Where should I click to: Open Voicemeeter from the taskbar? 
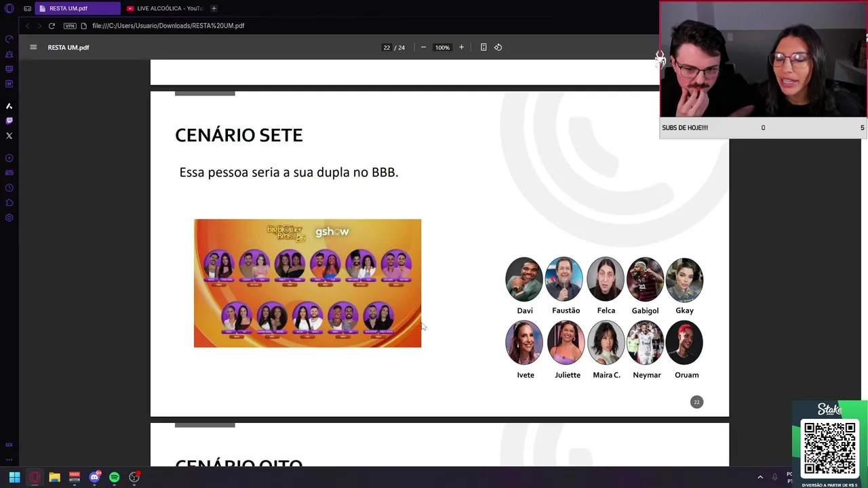tap(75, 477)
